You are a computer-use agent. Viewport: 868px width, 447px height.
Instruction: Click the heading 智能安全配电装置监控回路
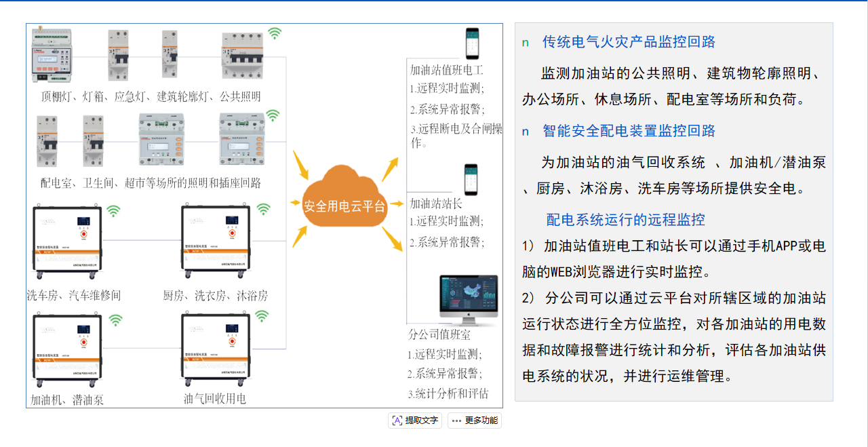[x=629, y=131]
